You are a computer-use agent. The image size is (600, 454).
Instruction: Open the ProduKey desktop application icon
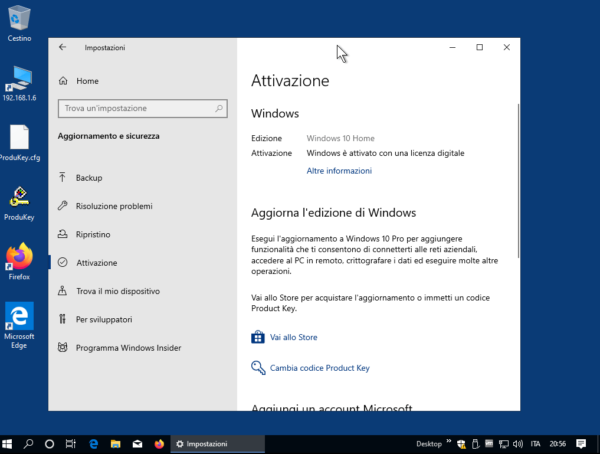pyautogui.click(x=19, y=204)
